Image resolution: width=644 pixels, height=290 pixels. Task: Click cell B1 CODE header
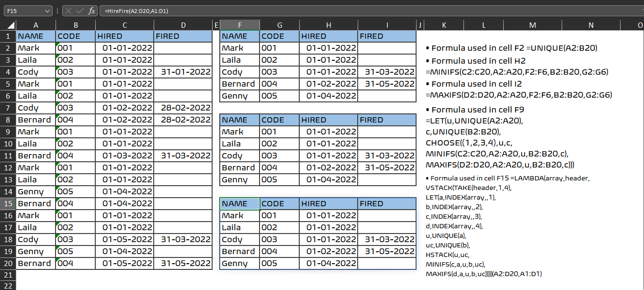pyautogui.click(x=76, y=36)
